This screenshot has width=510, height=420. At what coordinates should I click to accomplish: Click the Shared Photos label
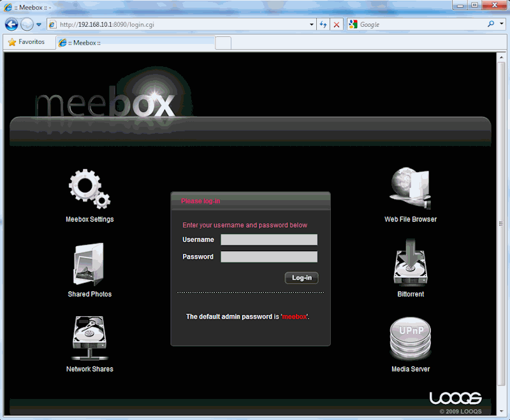(90, 294)
